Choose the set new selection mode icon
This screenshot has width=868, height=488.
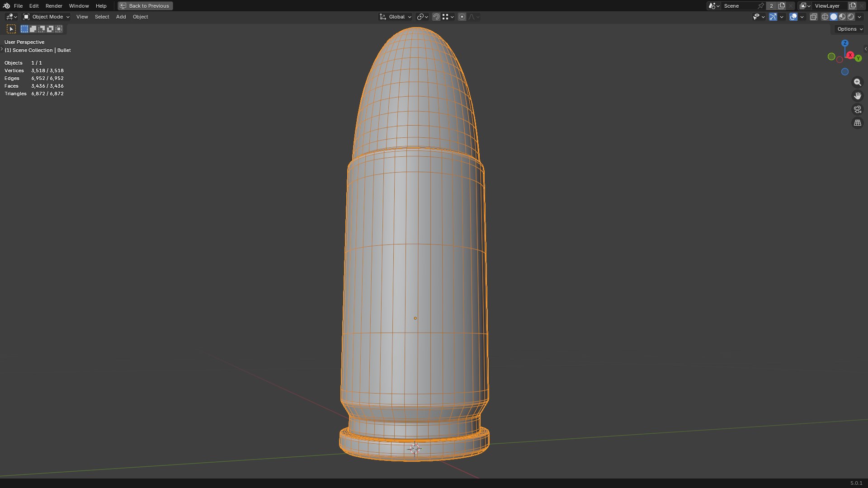coord(24,29)
